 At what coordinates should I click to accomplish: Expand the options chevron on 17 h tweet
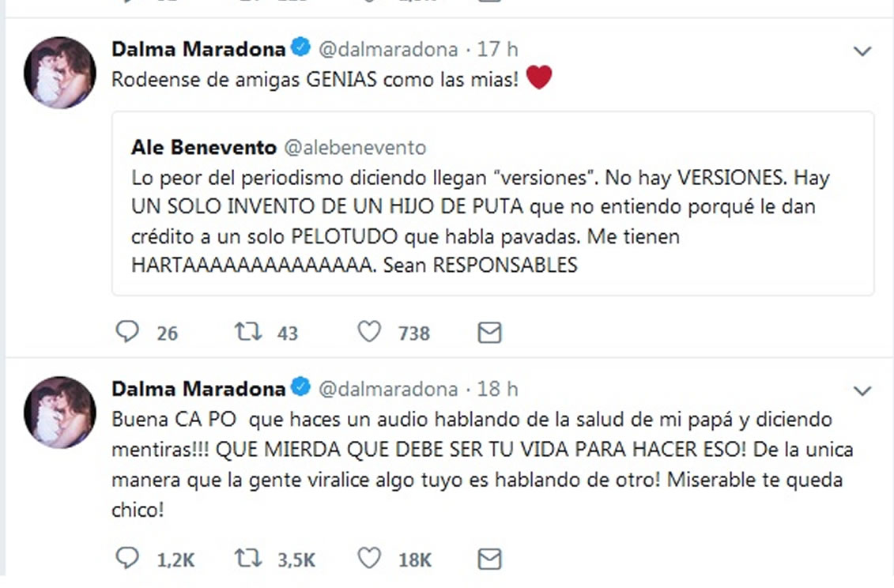point(862,52)
